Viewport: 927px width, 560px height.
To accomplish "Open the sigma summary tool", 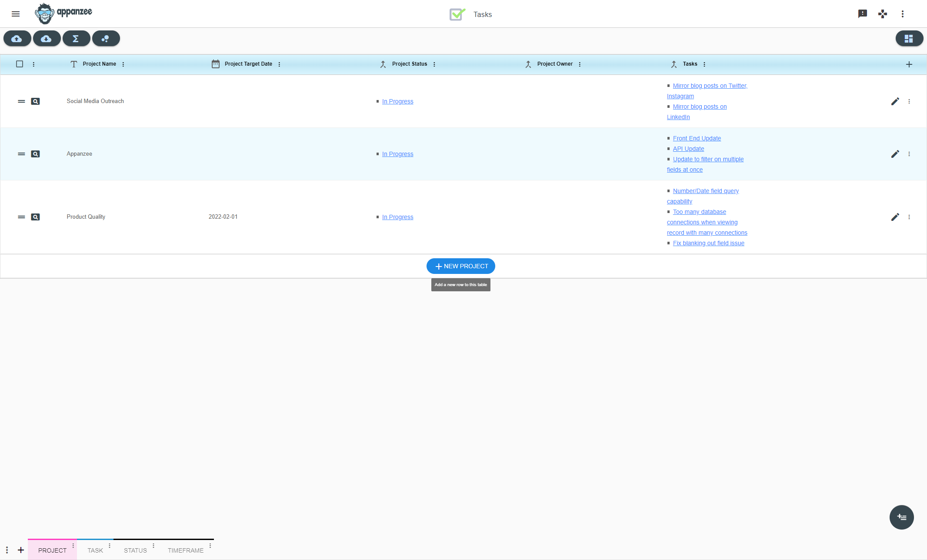I will [x=76, y=39].
